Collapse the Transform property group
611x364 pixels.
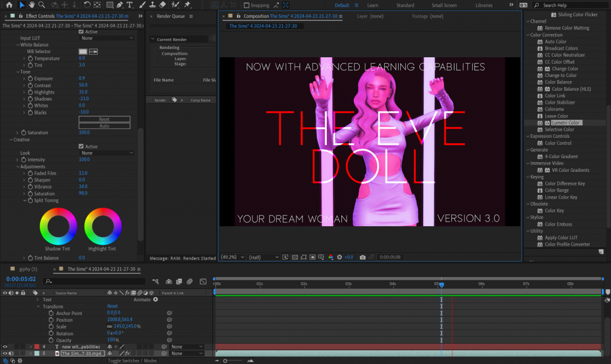tap(39, 306)
